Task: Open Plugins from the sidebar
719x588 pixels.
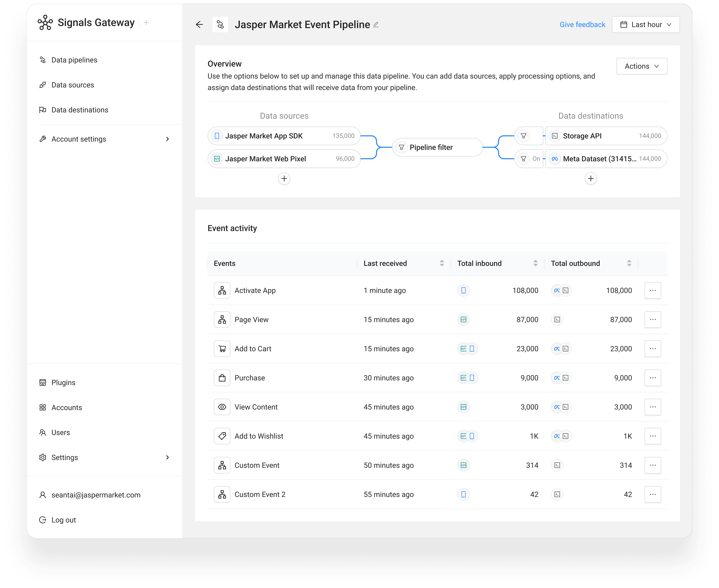Action: tap(63, 382)
